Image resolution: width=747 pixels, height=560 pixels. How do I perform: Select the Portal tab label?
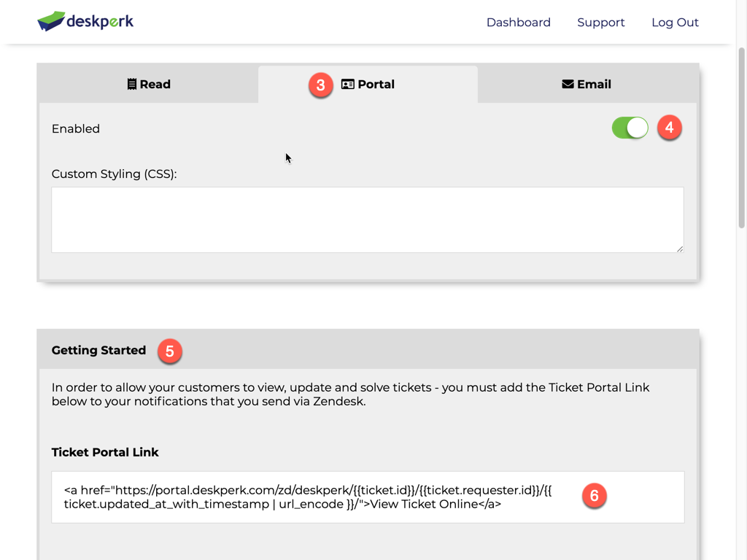[376, 85]
